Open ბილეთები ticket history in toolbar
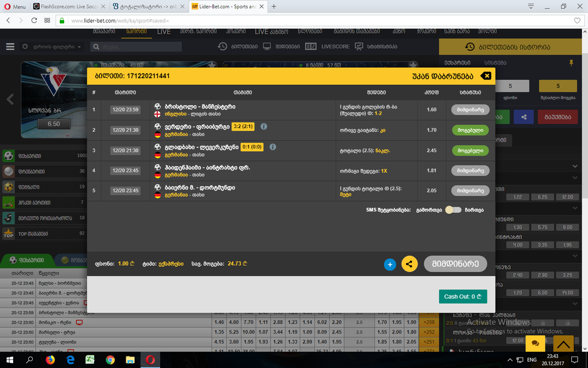Image resolution: width=588 pixels, height=368 pixels. (238, 47)
